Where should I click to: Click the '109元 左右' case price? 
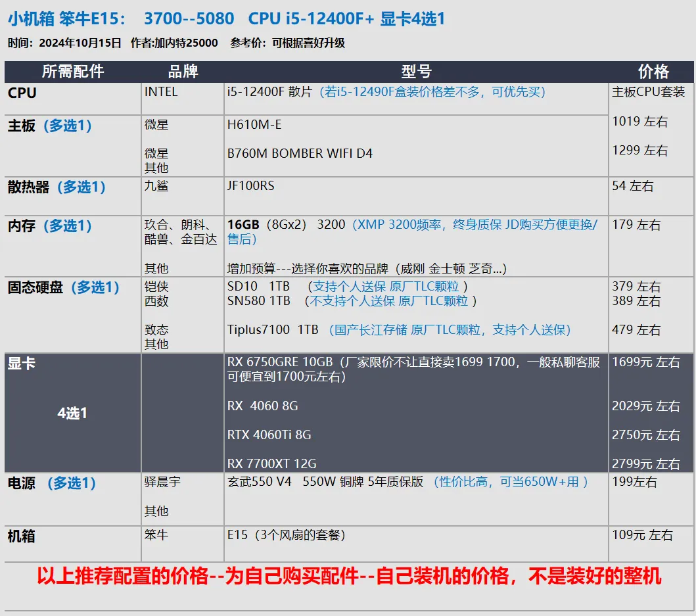[x=642, y=534]
